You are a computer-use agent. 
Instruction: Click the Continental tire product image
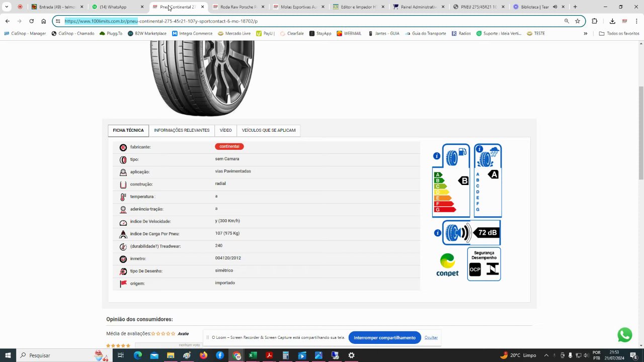(x=202, y=78)
